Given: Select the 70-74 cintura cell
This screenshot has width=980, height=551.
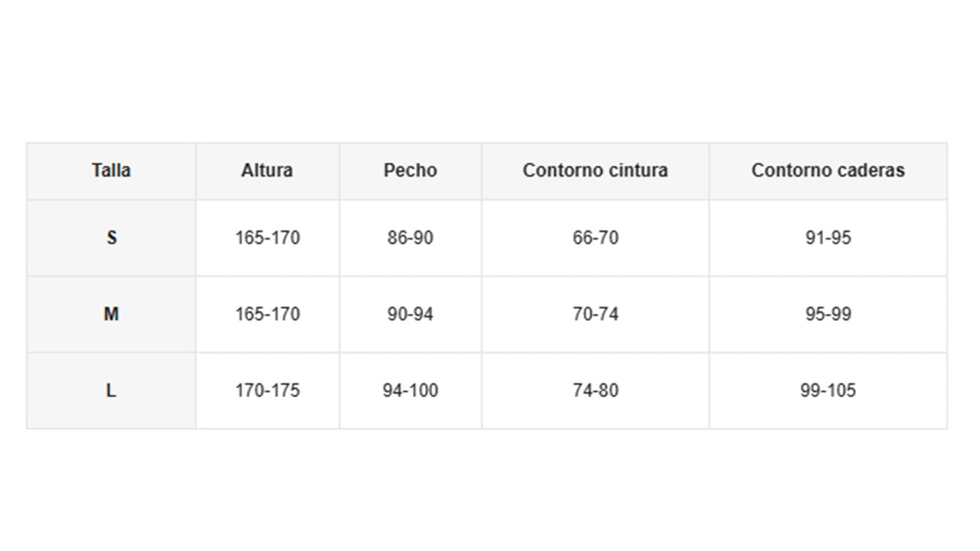Looking at the screenshot, I should point(595,314).
